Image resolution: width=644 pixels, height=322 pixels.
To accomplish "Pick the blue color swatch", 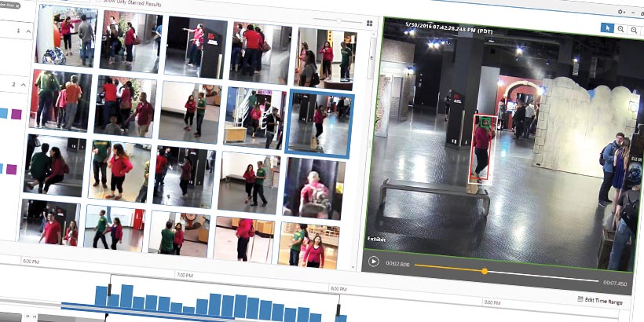I will 3,113.
